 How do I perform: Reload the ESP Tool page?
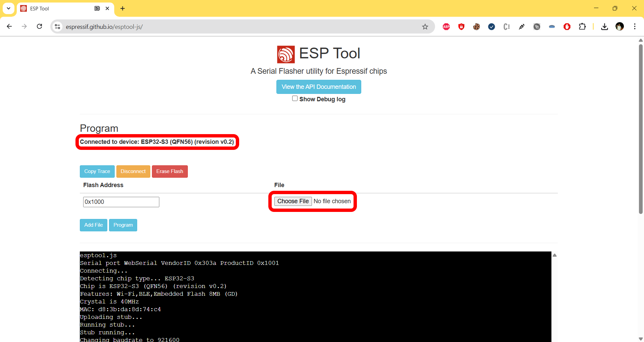click(x=40, y=26)
